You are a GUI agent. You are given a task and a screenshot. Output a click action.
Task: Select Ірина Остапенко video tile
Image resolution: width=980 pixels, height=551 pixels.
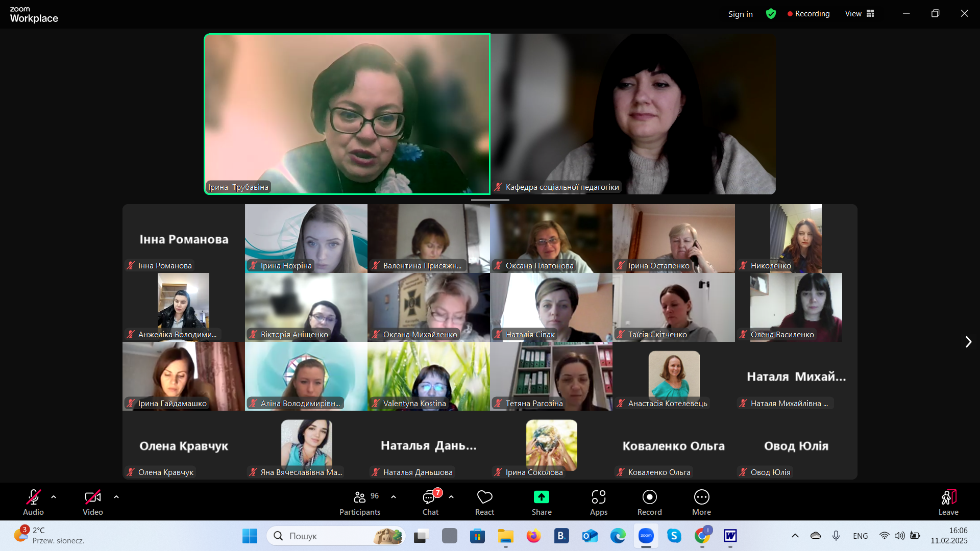click(x=674, y=238)
